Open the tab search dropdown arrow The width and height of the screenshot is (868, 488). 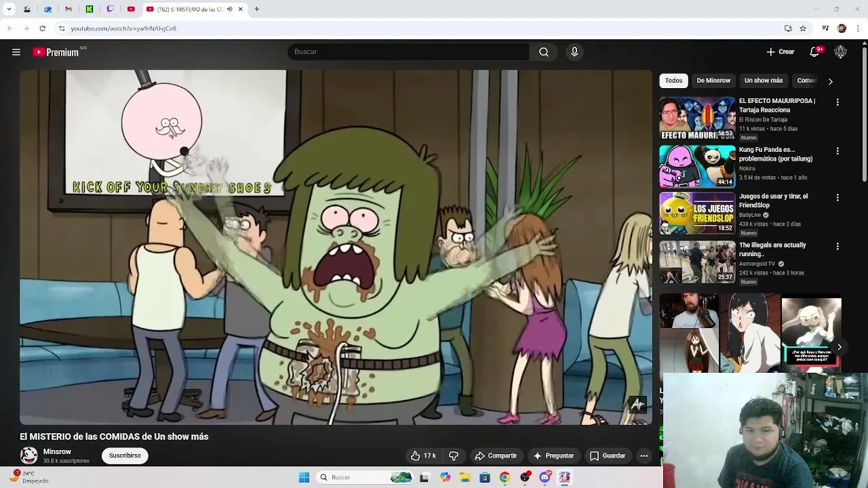pos(9,9)
